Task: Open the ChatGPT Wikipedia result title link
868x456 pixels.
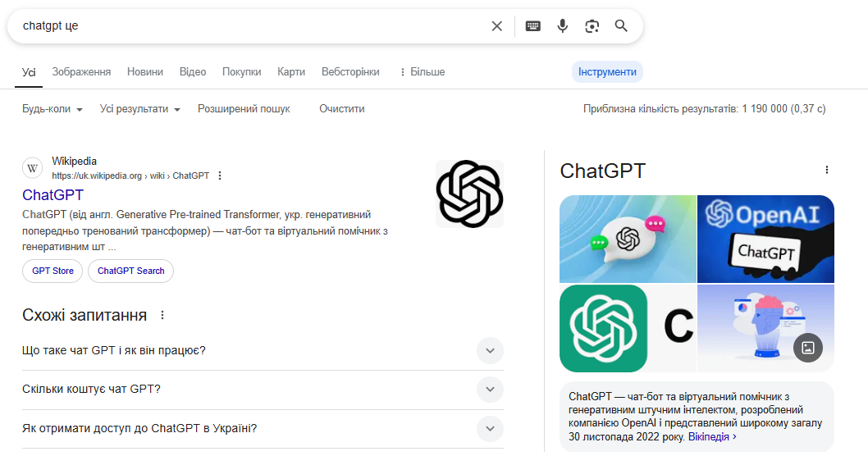Action: tap(53, 195)
